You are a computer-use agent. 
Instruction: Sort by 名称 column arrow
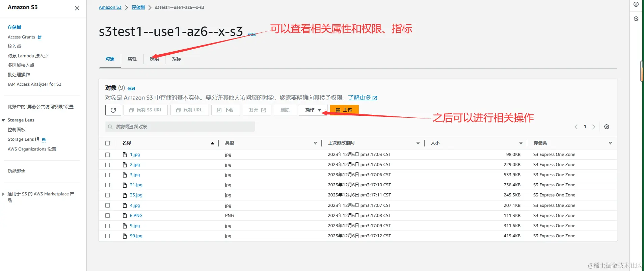click(212, 143)
